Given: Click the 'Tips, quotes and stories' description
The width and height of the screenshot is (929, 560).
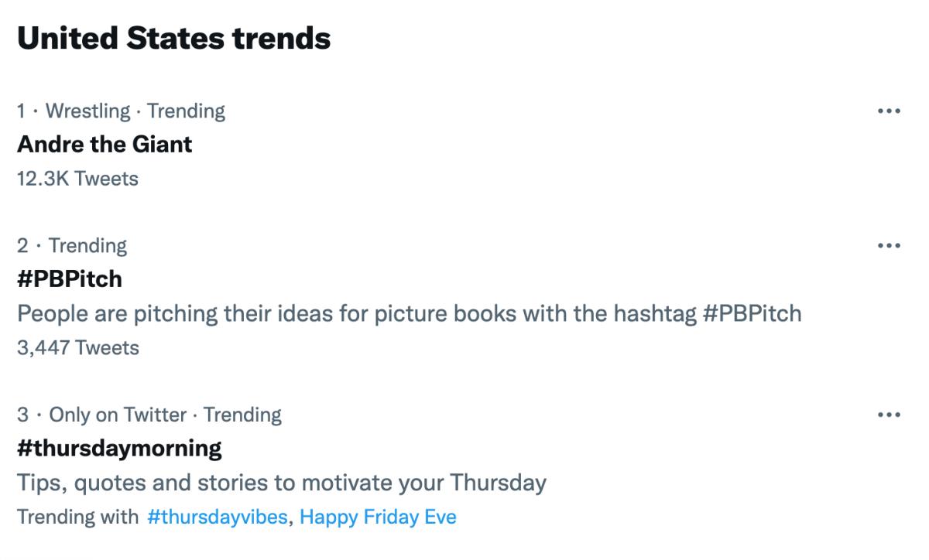Looking at the screenshot, I should click(x=282, y=483).
